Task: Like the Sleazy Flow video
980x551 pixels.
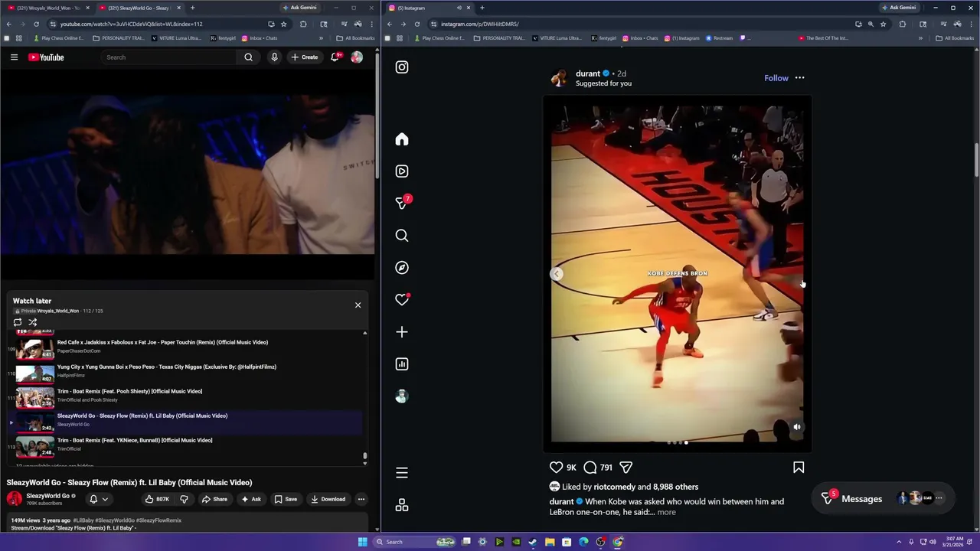Action: click(x=158, y=499)
